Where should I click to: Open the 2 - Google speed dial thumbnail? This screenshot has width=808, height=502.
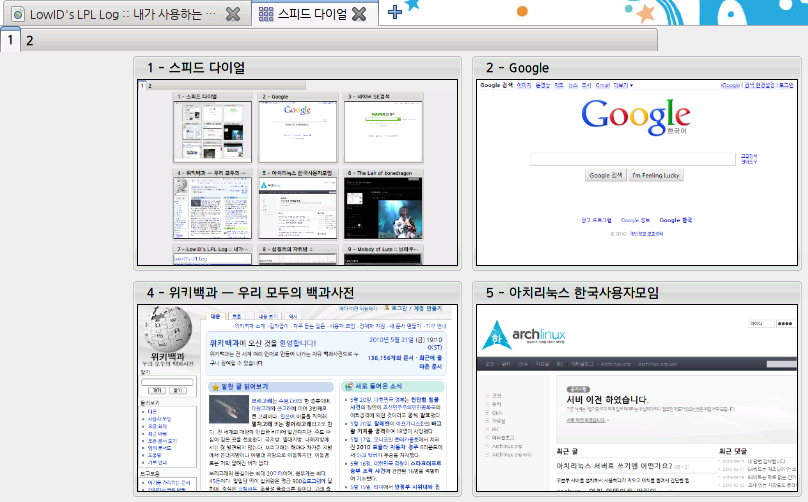pos(636,172)
